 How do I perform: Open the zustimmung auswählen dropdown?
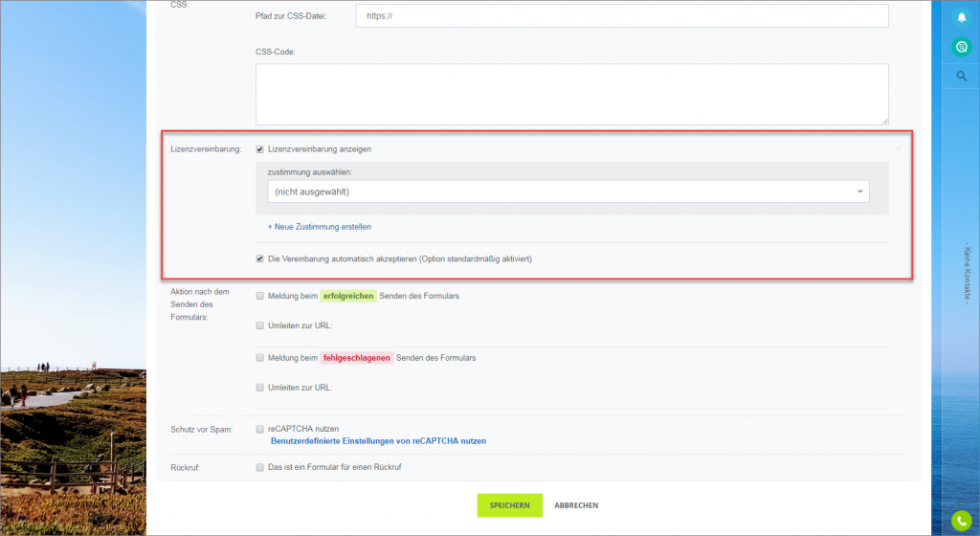pos(568,191)
